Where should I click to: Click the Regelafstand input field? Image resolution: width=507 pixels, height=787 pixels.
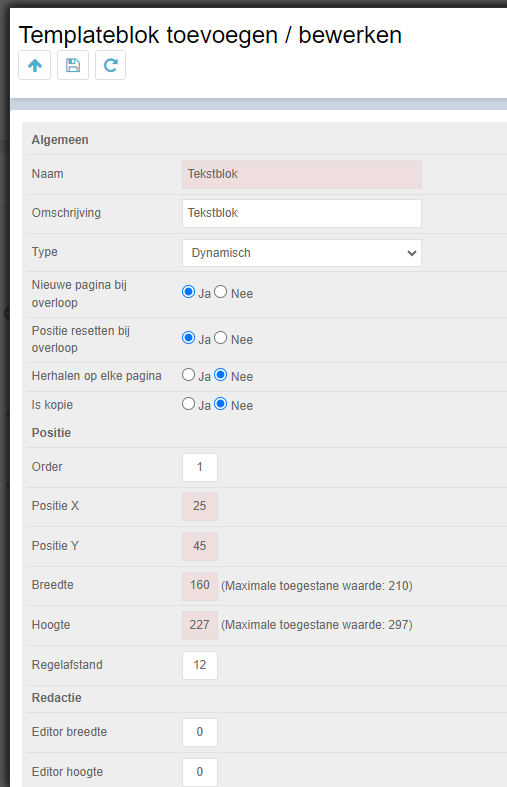200,666
